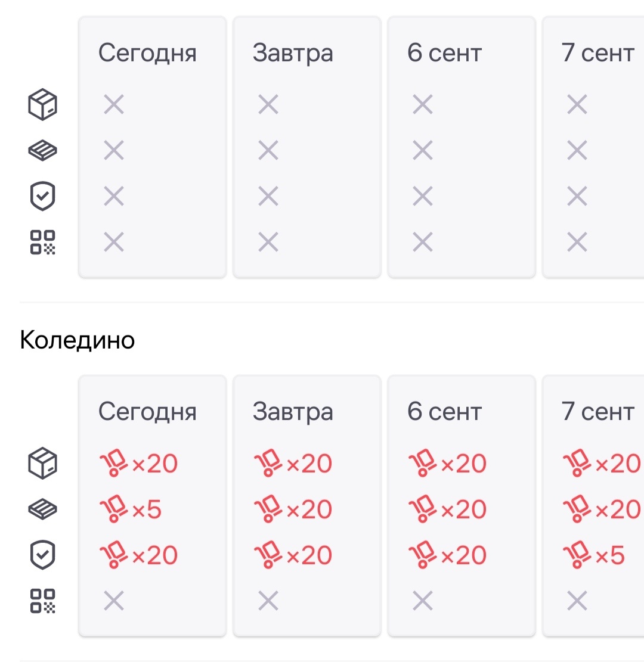Click the cross in Коледино Сегодня QR row

pyautogui.click(x=113, y=601)
